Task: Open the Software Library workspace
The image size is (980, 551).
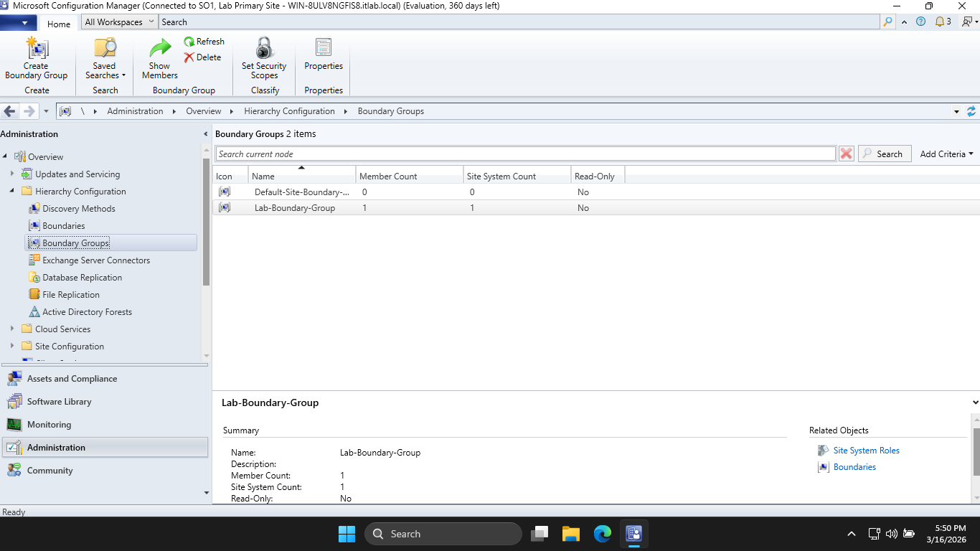Action: click(59, 402)
